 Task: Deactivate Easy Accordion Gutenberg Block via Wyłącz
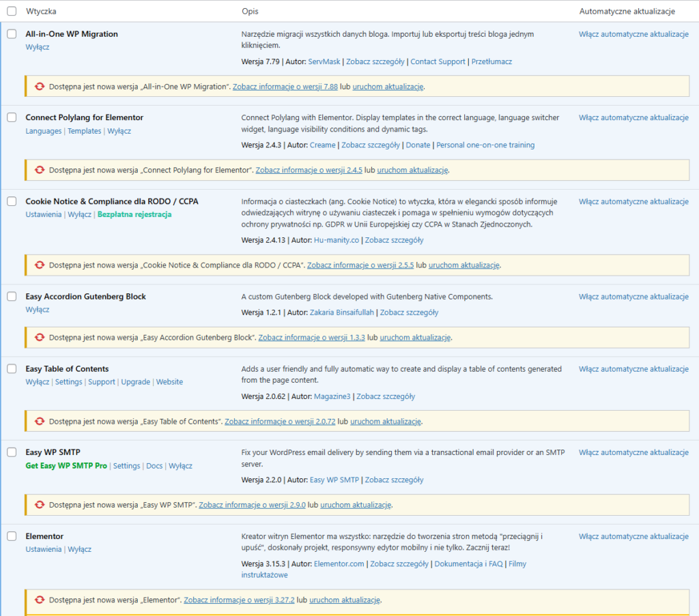(38, 310)
